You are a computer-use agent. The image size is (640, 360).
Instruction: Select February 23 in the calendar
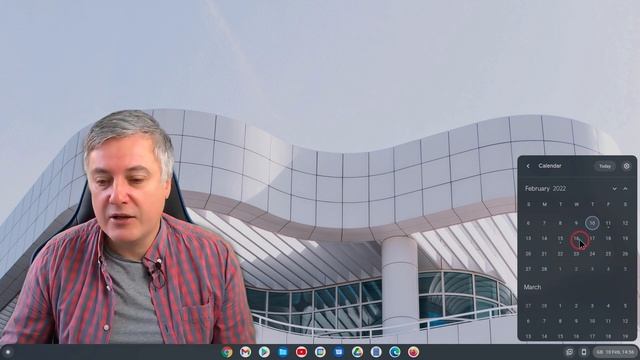(x=576, y=254)
